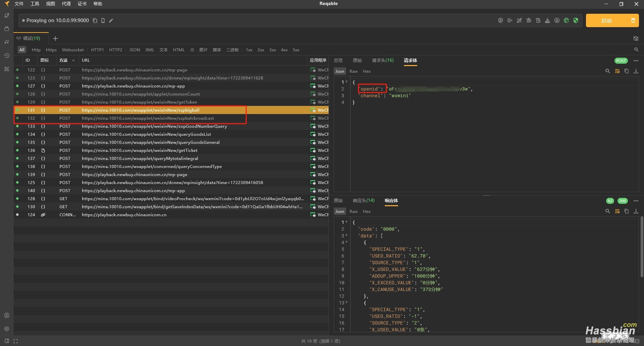Click the orange 启动 start button
This screenshot has height=346, width=644.
[x=606, y=20]
